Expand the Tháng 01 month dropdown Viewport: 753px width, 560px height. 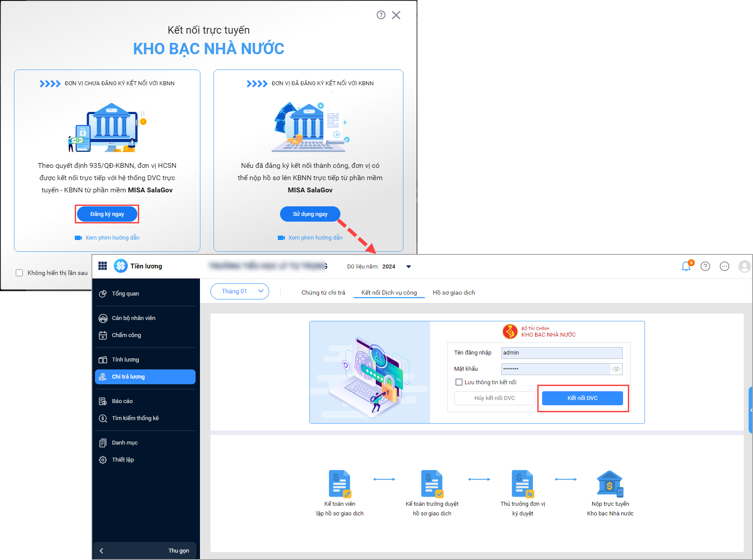point(240,292)
